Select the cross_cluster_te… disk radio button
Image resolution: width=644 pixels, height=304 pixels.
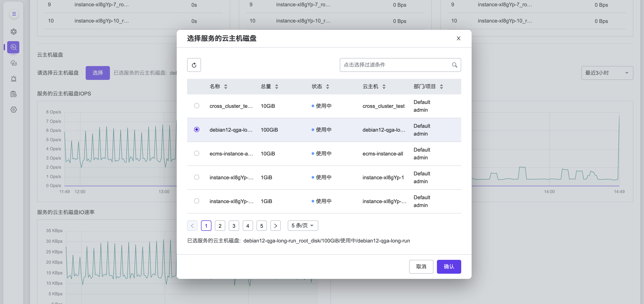pos(196,106)
